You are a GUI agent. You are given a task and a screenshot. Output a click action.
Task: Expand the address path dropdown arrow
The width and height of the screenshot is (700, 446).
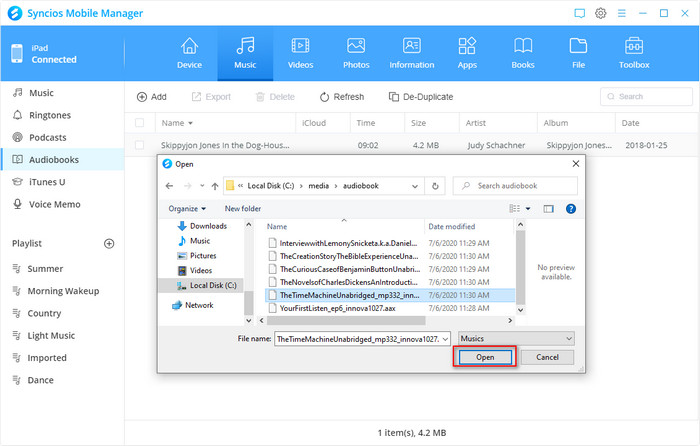pyautogui.click(x=415, y=186)
